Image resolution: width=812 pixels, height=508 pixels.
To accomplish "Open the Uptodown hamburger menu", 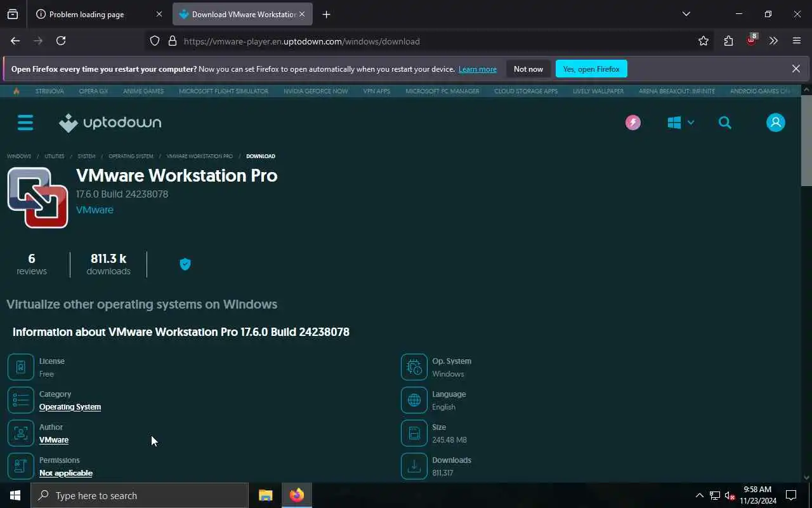I will point(25,123).
